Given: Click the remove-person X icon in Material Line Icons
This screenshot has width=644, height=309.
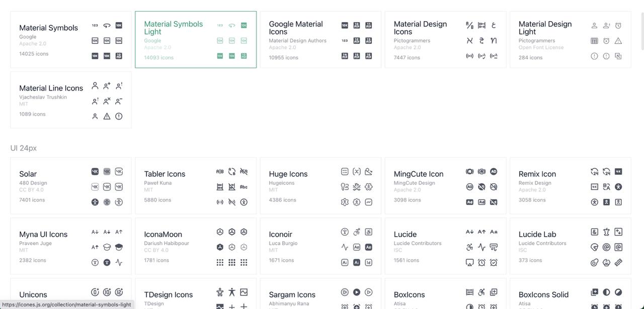Looking at the screenshot, I should click(x=107, y=101).
